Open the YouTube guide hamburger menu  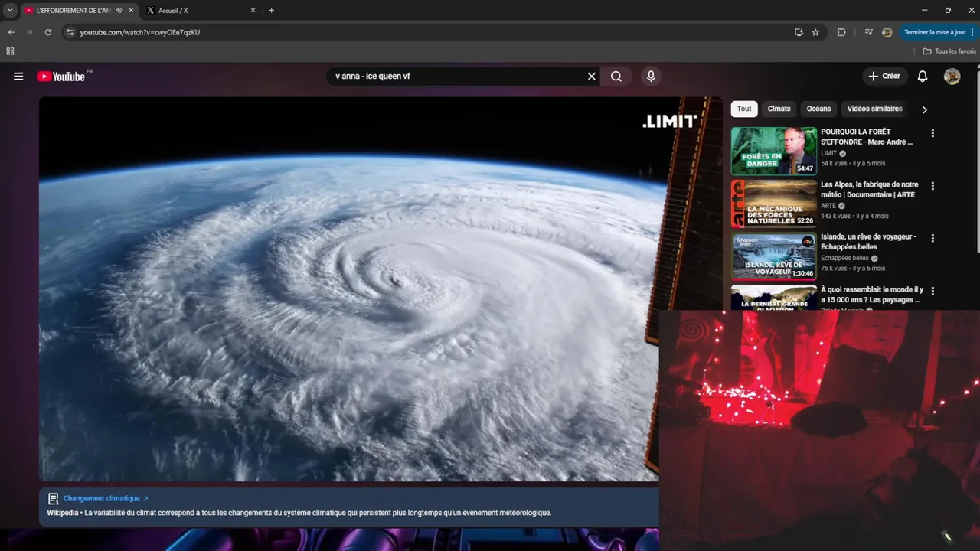(18, 77)
